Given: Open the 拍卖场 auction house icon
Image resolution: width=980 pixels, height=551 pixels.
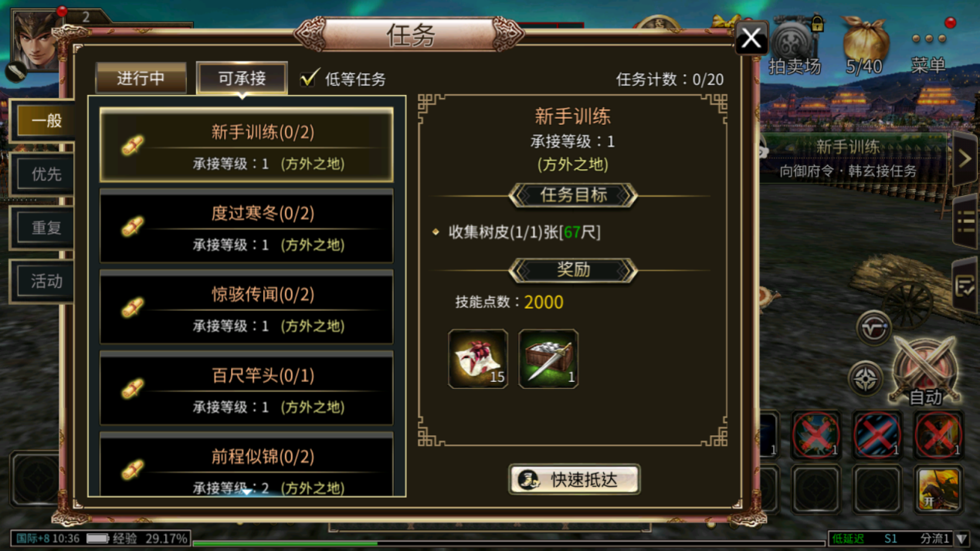Looking at the screenshot, I should tap(795, 46).
